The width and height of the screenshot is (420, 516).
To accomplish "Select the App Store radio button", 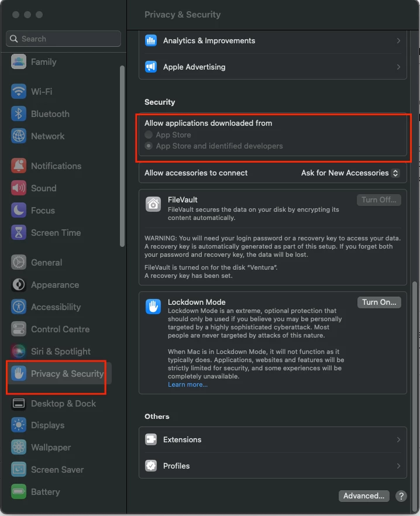I will [x=149, y=135].
